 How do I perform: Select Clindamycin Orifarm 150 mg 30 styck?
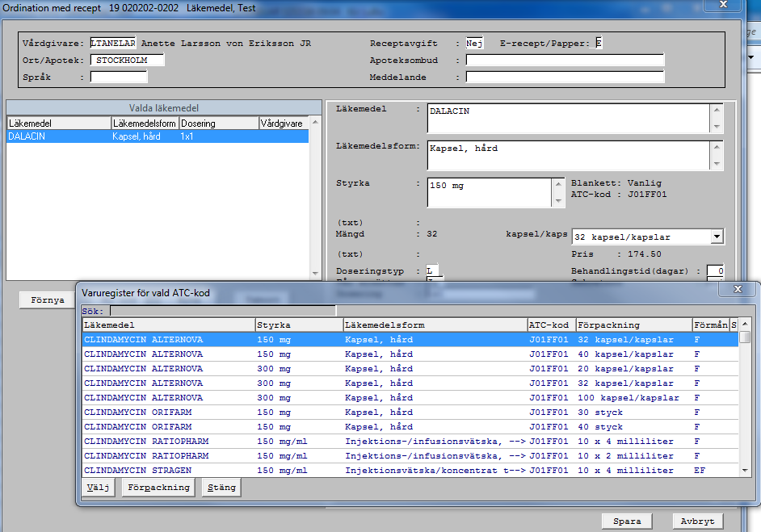tap(410, 413)
